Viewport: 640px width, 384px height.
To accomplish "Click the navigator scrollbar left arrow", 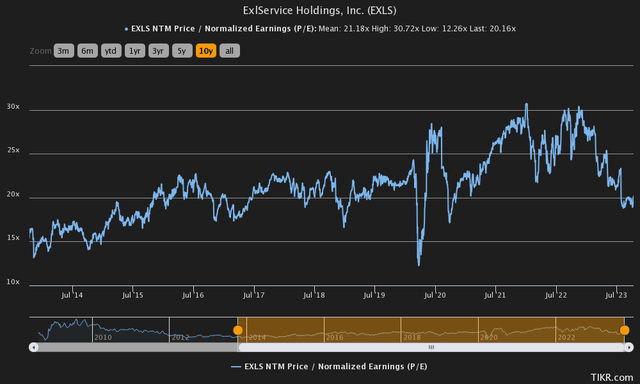I will [33, 347].
